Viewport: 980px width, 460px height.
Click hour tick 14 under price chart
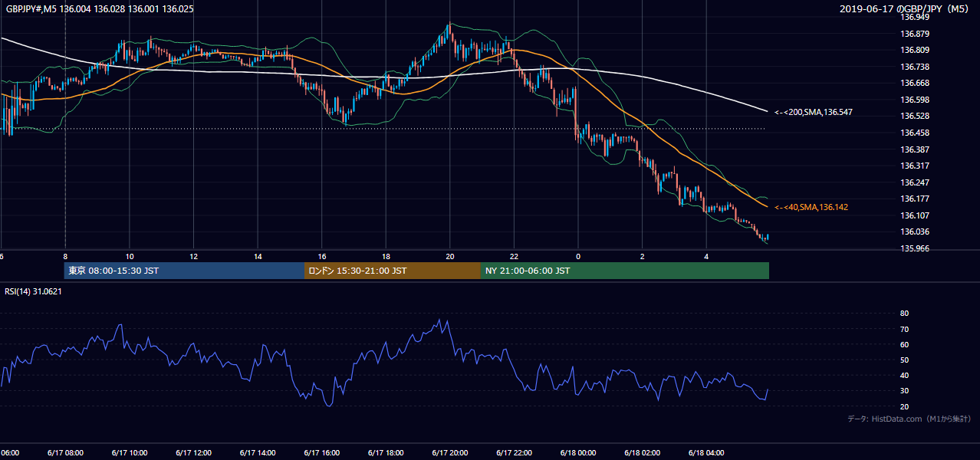(x=258, y=257)
